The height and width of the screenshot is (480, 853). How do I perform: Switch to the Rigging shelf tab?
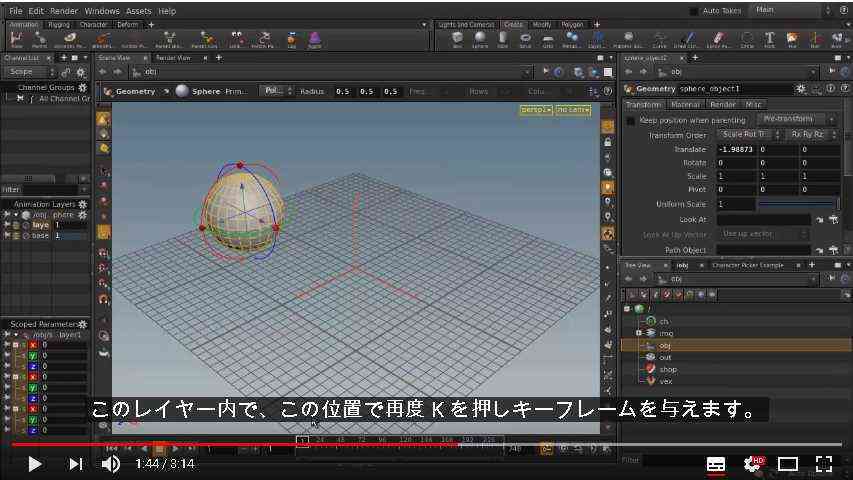click(x=59, y=24)
